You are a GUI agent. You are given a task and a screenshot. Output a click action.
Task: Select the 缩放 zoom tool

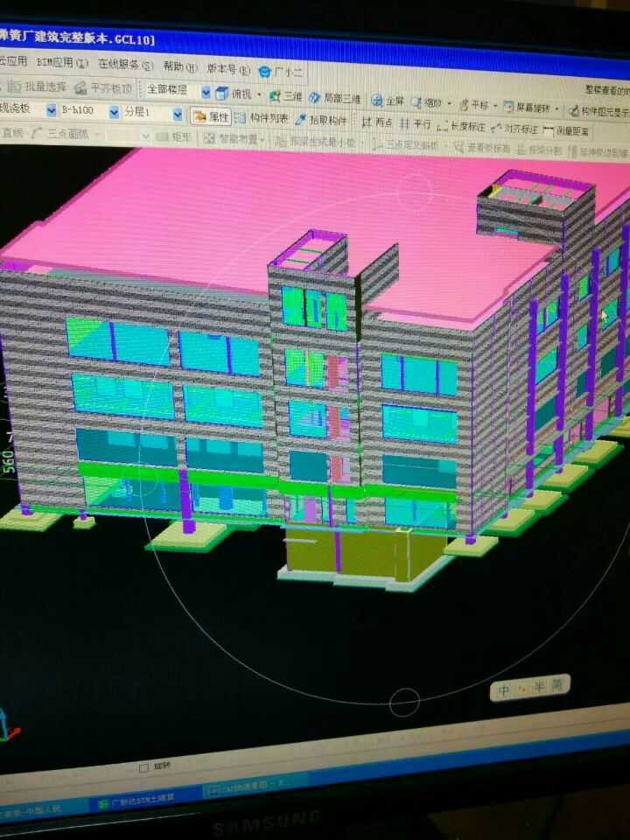pyautogui.click(x=426, y=101)
